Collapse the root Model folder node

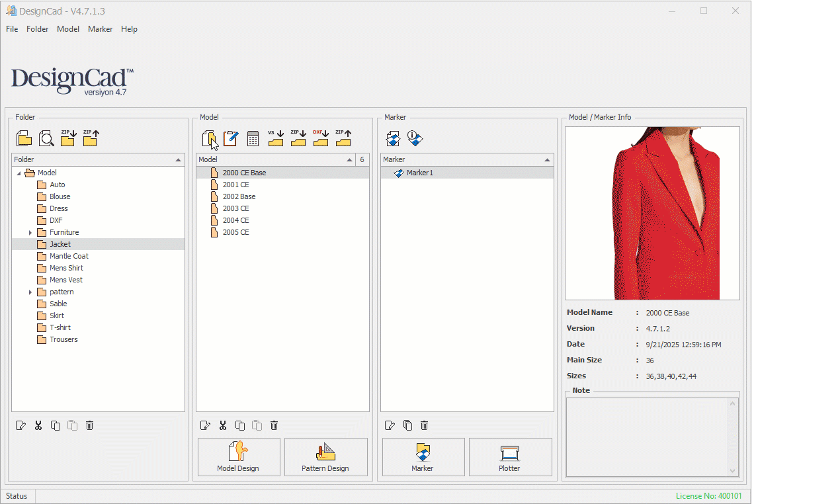[19, 173]
